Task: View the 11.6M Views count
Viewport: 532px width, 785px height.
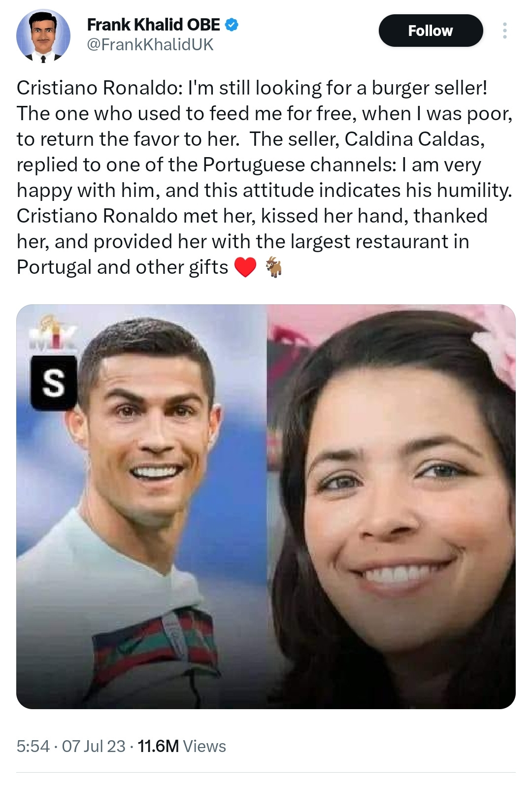Action: (182, 746)
